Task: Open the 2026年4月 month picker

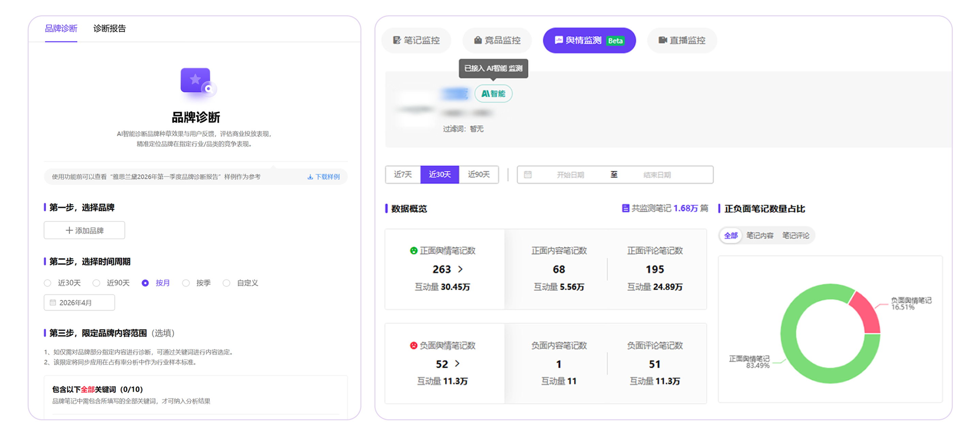Action: pos(79,303)
